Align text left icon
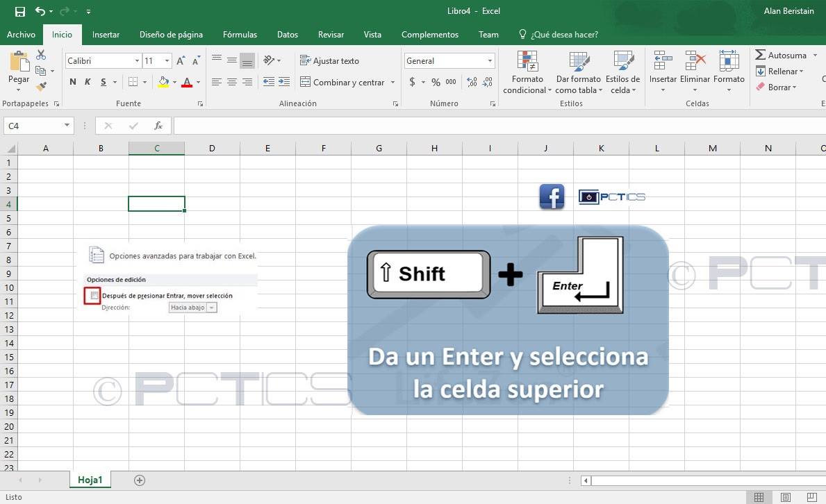Viewport: 826px width, 504px height. click(217, 82)
